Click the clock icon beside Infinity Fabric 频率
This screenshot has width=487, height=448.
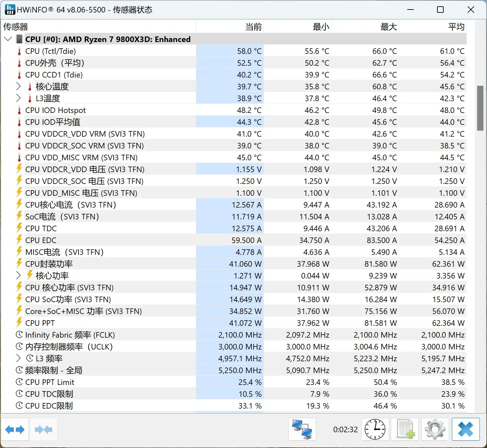[19, 335]
